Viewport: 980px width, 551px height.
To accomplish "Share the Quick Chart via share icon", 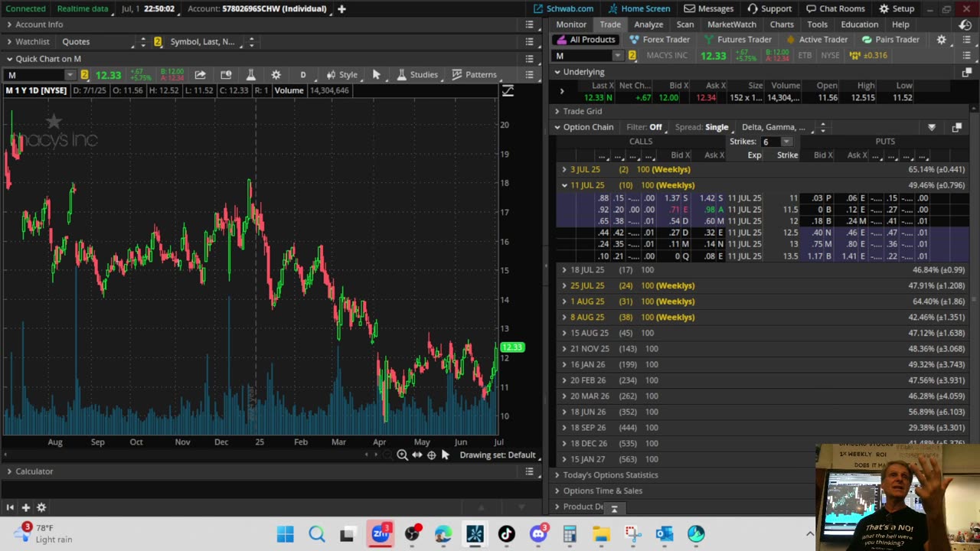I will coord(200,74).
